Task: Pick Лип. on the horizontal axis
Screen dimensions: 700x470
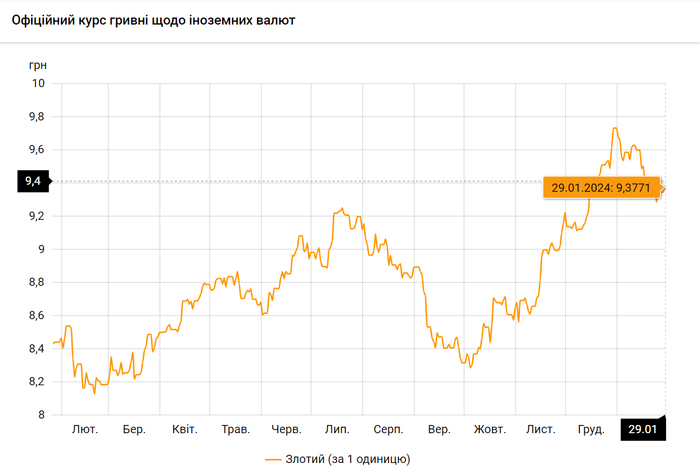Action: [x=337, y=429]
